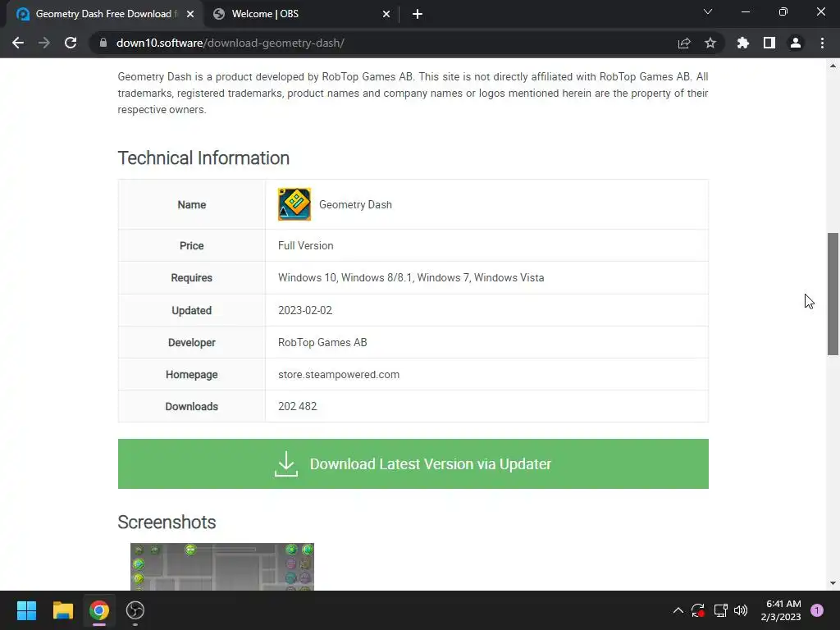
Task: View site security lock info
Action: pyautogui.click(x=103, y=43)
